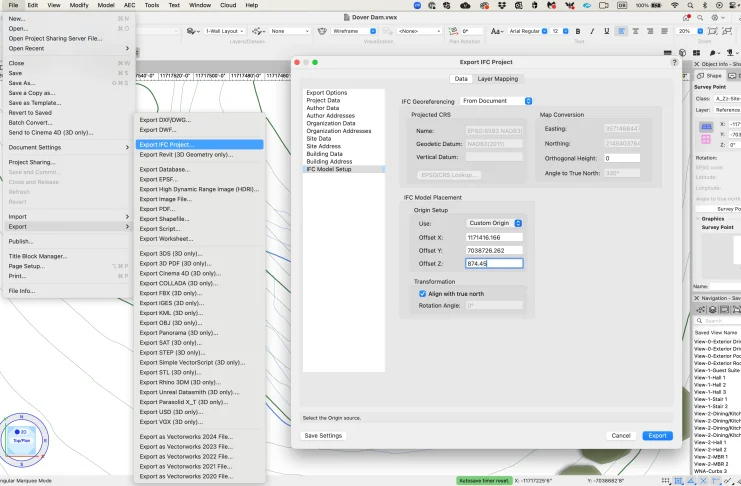Click the Top/Plan view cube widget
This screenshot has width=741, height=486.
click(x=21, y=440)
